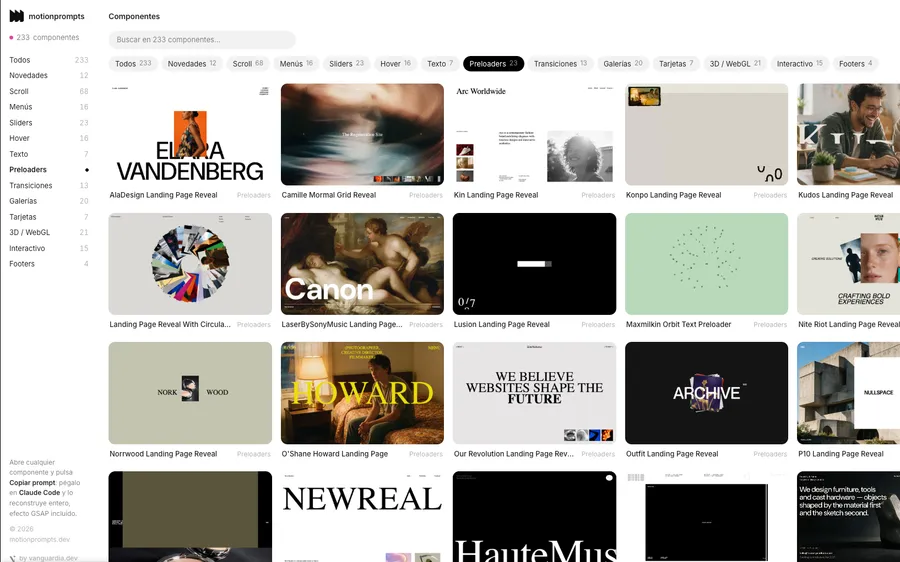Select the Scroll filter chip

click(248, 64)
